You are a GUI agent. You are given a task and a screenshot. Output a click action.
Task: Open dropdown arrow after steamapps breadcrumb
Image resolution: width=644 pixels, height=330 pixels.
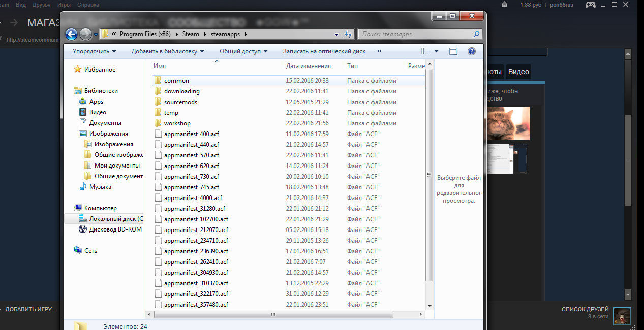tap(245, 35)
